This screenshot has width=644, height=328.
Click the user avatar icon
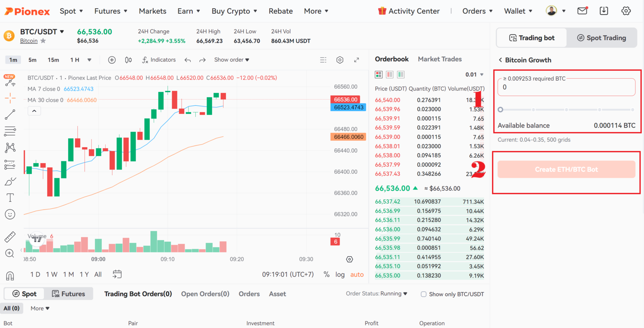point(551,11)
